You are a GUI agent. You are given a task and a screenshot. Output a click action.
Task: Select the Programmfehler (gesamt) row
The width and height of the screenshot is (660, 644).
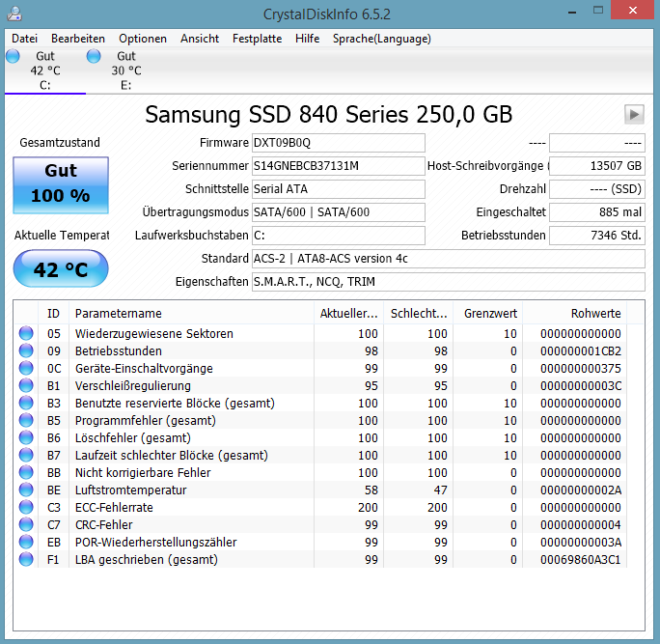pyautogui.click(x=320, y=420)
